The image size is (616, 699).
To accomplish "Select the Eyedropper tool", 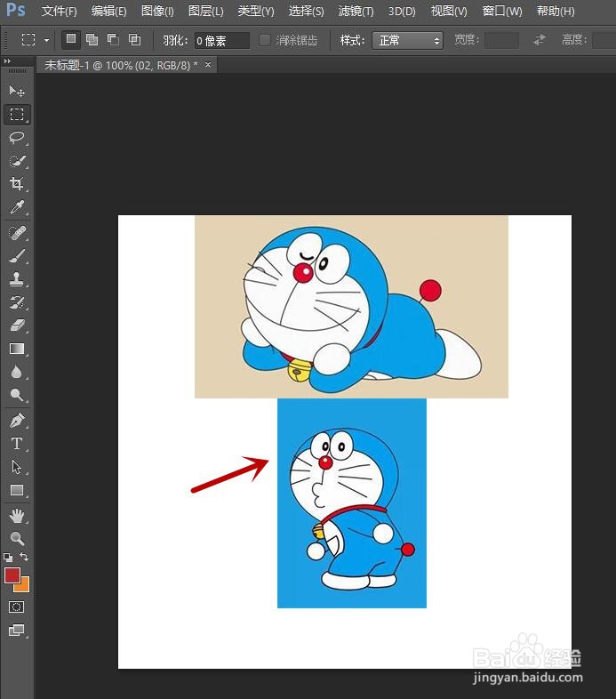I will [17, 207].
